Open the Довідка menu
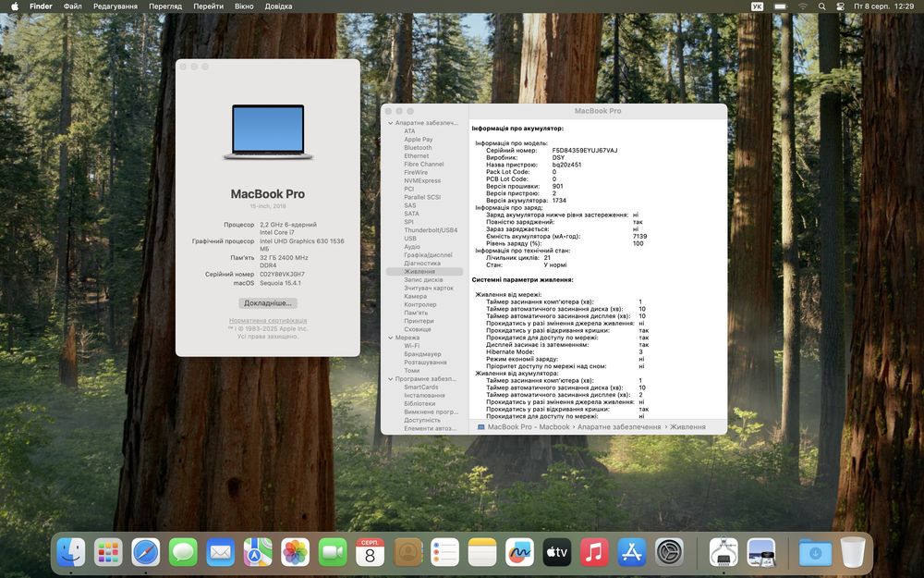This screenshot has width=924, height=578. (278, 6)
